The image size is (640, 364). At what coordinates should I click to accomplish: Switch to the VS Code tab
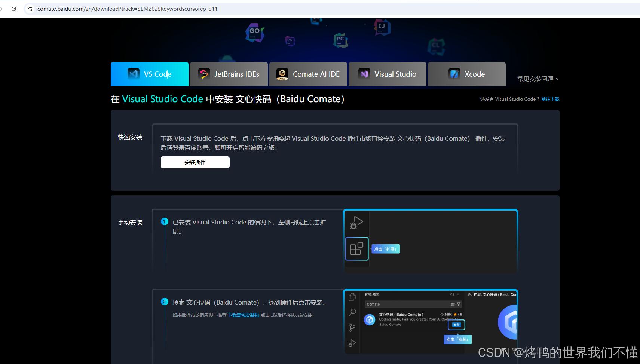pos(150,74)
